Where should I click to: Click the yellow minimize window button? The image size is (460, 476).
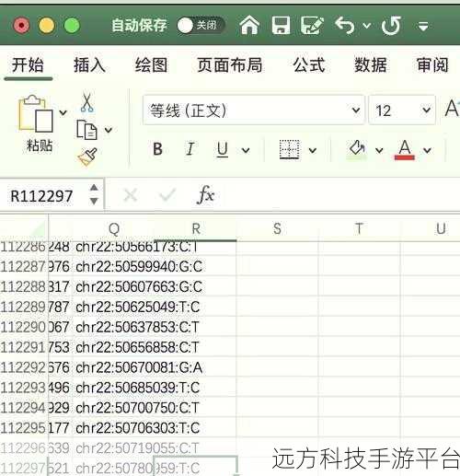pos(47,26)
